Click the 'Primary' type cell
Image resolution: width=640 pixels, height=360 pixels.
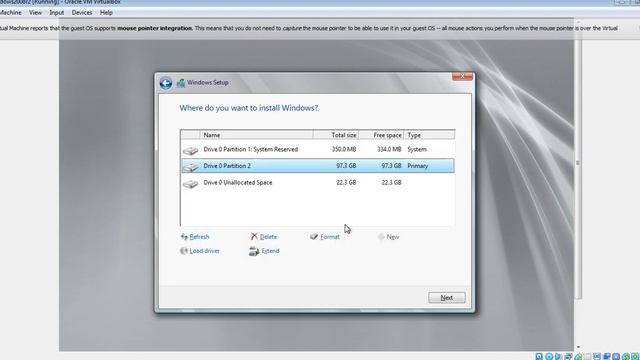point(418,166)
